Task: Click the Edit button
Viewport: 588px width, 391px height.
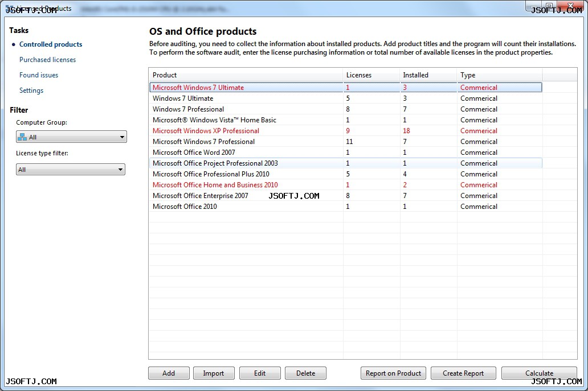Action: pos(260,373)
